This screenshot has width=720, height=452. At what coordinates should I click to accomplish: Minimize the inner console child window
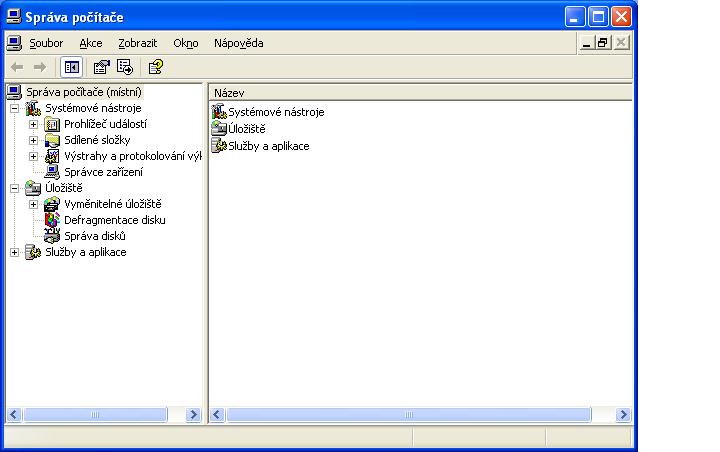(x=586, y=43)
